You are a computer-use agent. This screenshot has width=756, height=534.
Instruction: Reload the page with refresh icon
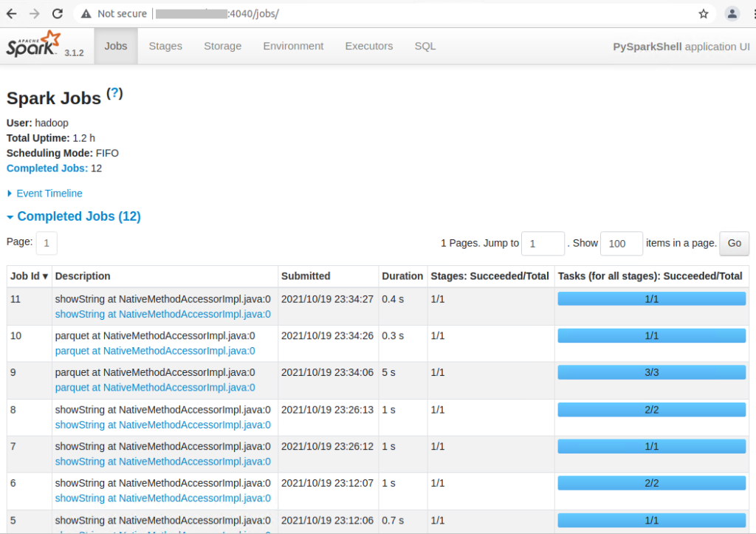click(x=57, y=13)
